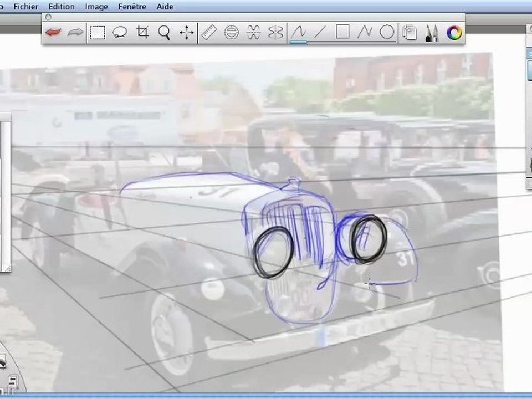Activate the Zoom magnifier tool
The width and height of the screenshot is (532, 399).
coord(164,33)
